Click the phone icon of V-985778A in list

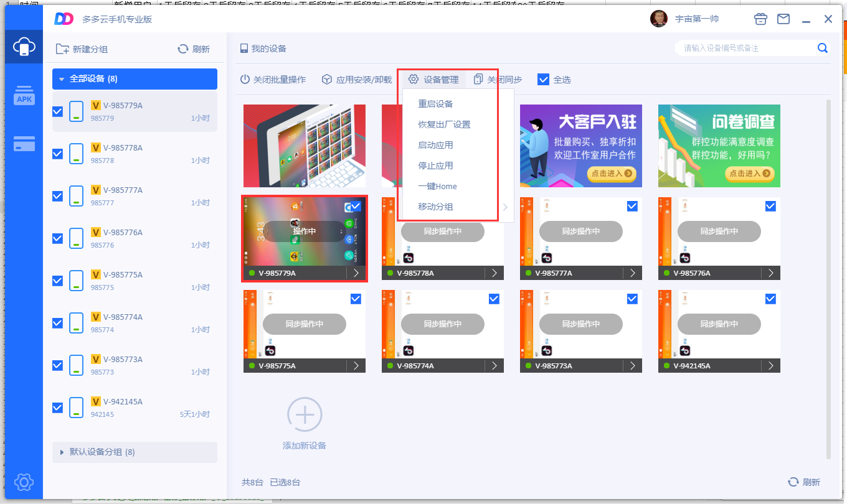tap(76, 154)
